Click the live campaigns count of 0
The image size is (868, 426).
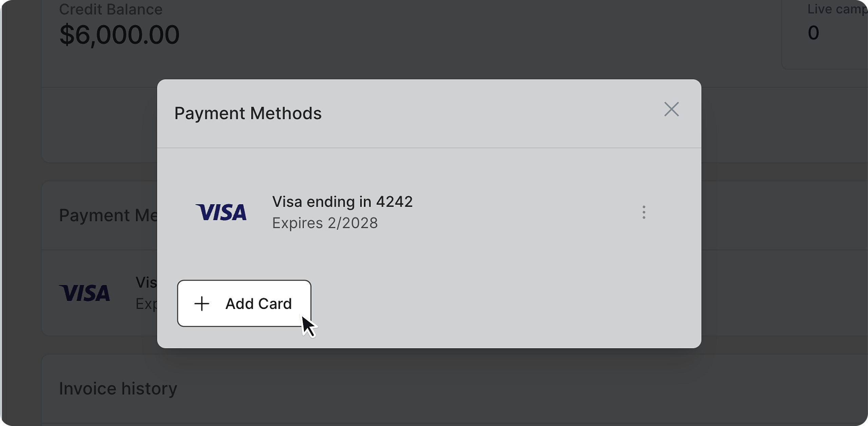(x=813, y=33)
